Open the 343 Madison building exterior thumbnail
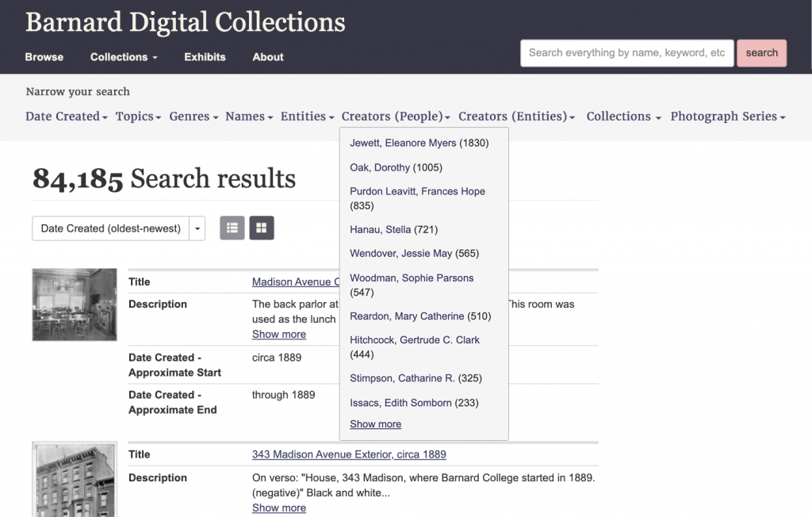 [x=75, y=479]
